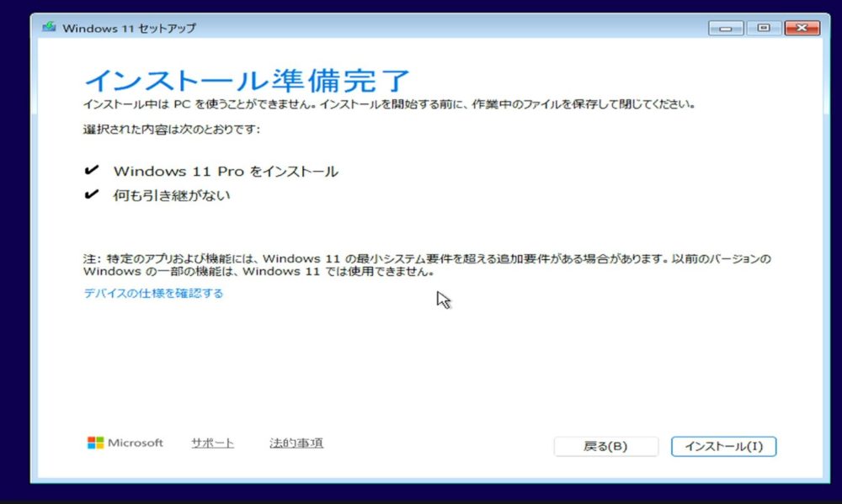Open the サポート link
842x504 pixels.
tap(213, 443)
